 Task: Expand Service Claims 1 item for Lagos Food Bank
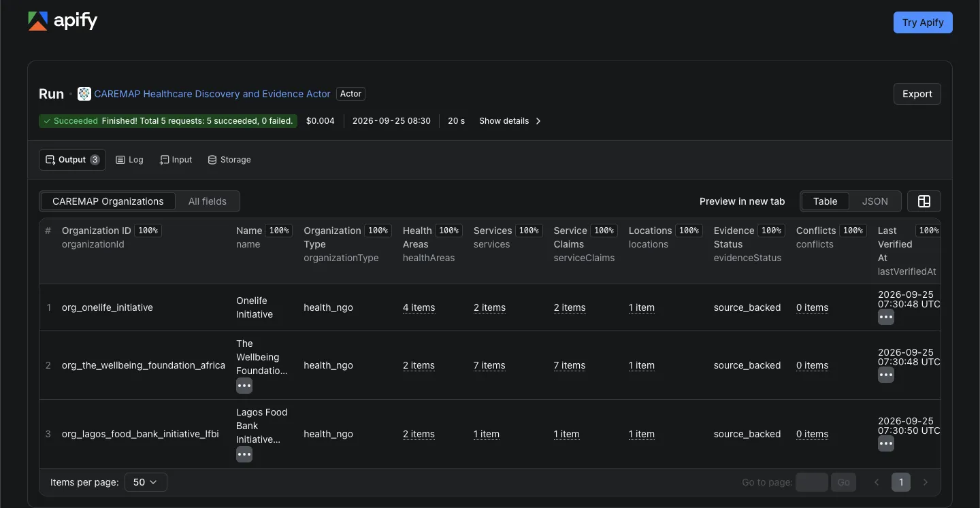(x=567, y=434)
